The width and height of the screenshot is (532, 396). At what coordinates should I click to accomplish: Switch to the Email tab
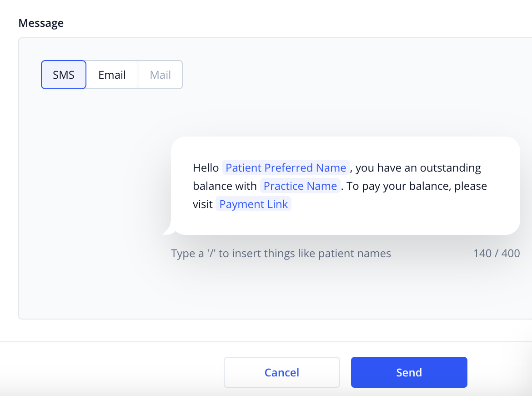point(112,75)
